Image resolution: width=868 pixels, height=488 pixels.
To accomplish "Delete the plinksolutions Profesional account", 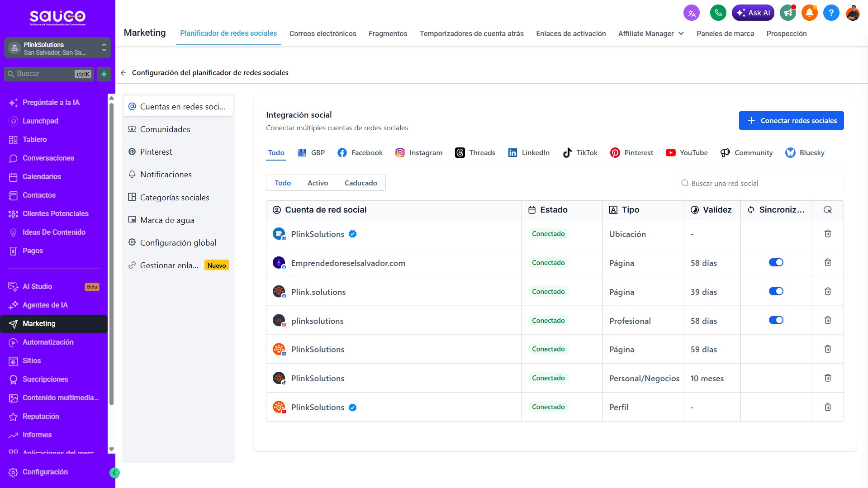I will pyautogui.click(x=828, y=321).
